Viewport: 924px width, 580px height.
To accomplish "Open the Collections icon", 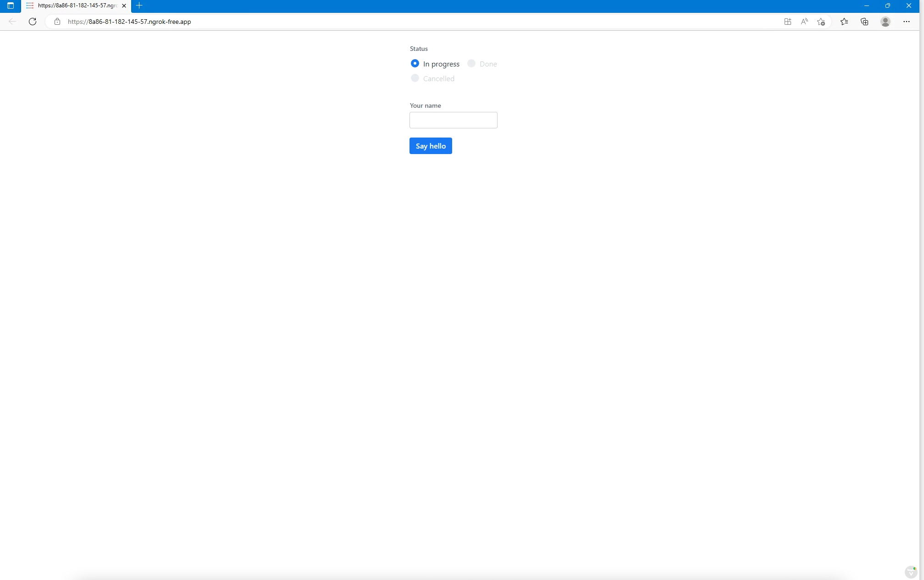I will [864, 22].
